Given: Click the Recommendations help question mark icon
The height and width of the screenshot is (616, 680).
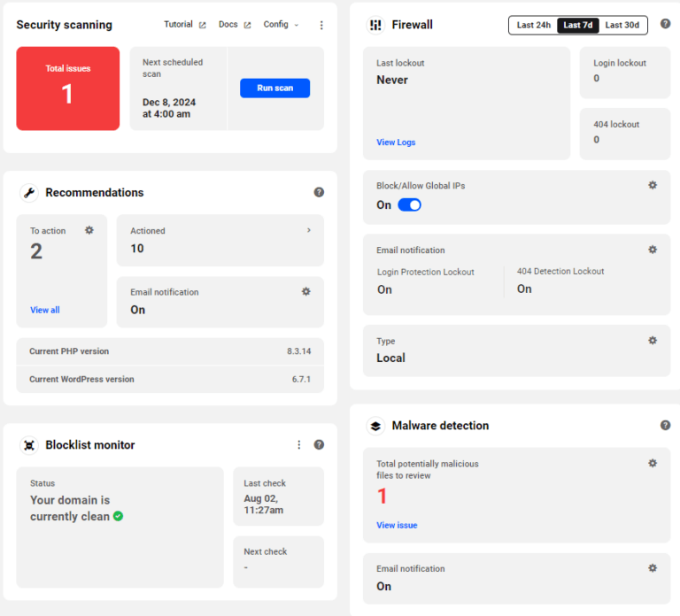Looking at the screenshot, I should tap(319, 192).
